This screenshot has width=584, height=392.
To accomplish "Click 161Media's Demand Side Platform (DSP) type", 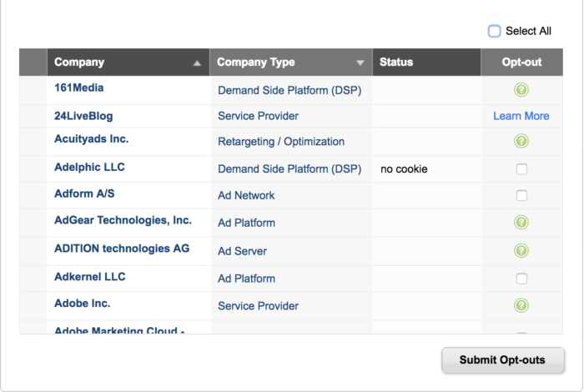I will pyautogui.click(x=289, y=90).
